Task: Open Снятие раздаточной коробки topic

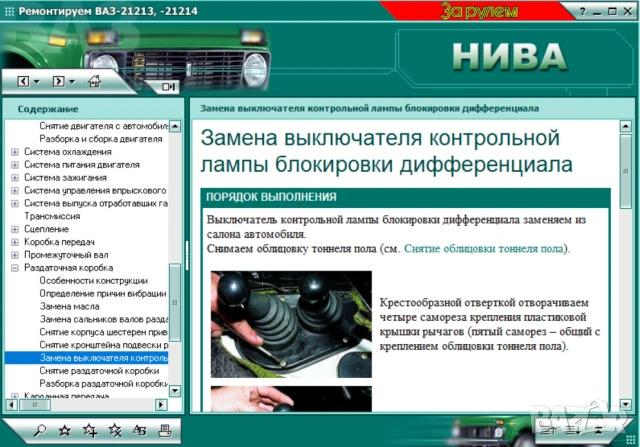Action: (x=99, y=371)
